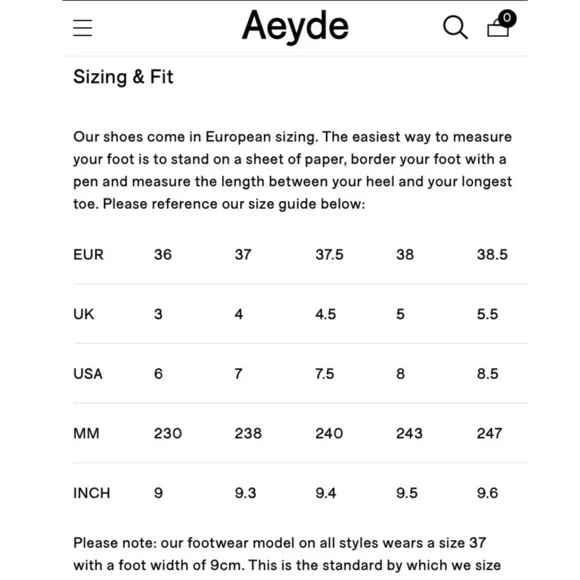Click the cart count badge showing 0

[507, 18]
